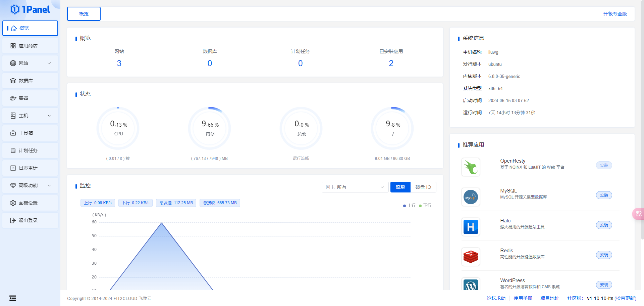Click the Toolbox (工具箱) icon

coord(13,133)
